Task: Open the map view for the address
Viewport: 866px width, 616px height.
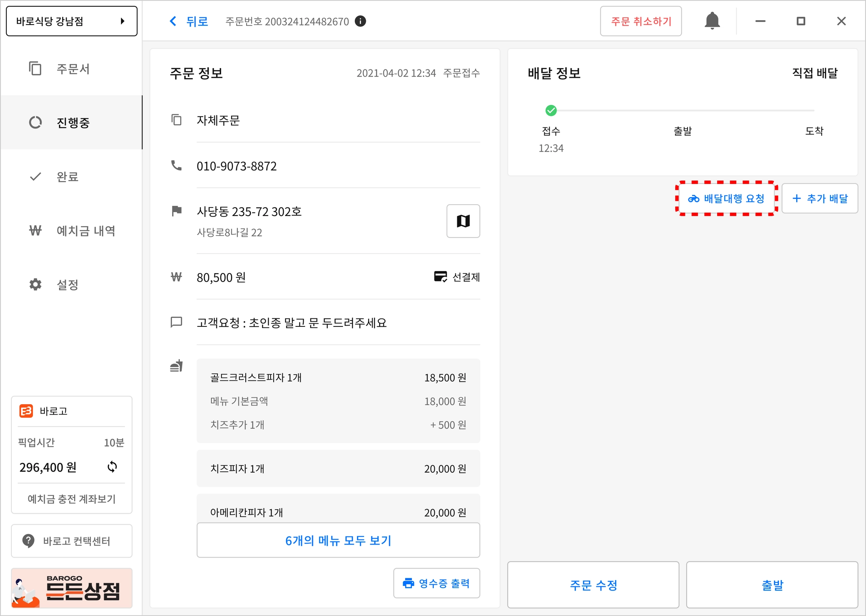Action: [x=463, y=221]
